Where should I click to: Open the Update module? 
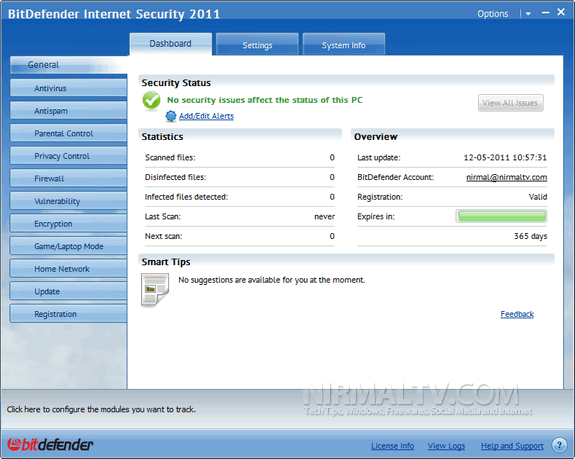68,291
